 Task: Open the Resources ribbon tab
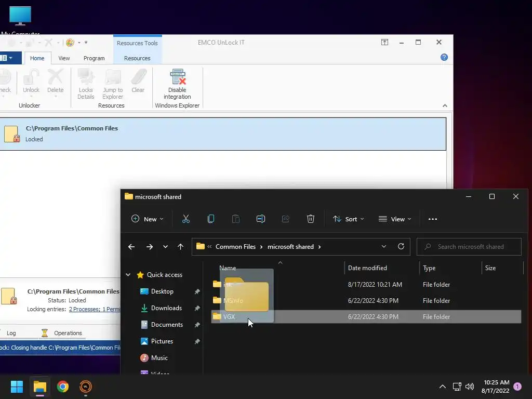point(137,58)
